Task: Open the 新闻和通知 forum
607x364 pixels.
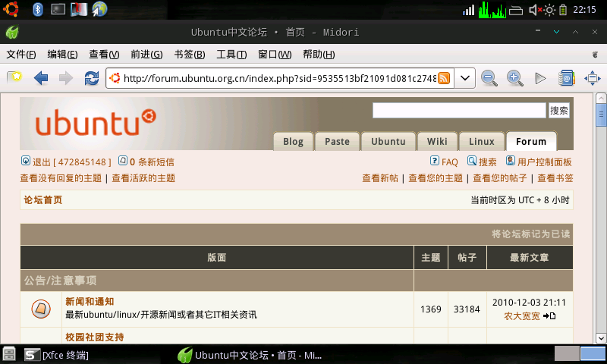Action: point(90,301)
